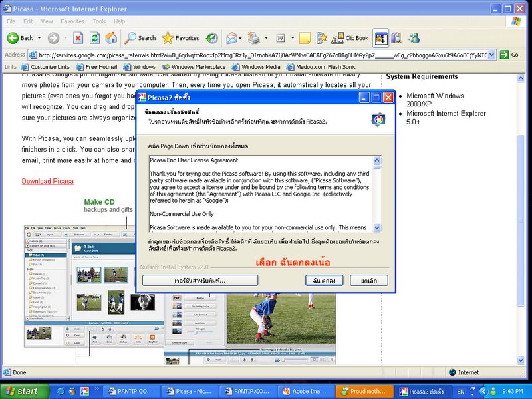
Task: Go back with the Back arrow icon
Action: (13, 38)
